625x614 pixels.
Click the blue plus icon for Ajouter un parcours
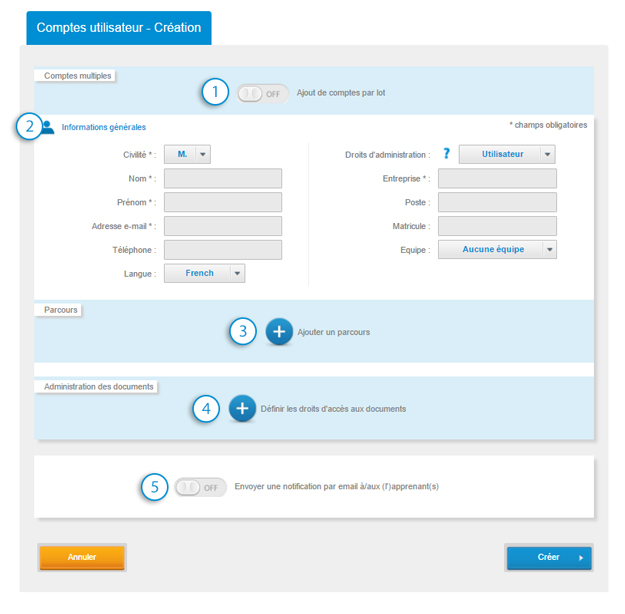pyautogui.click(x=279, y=331)
